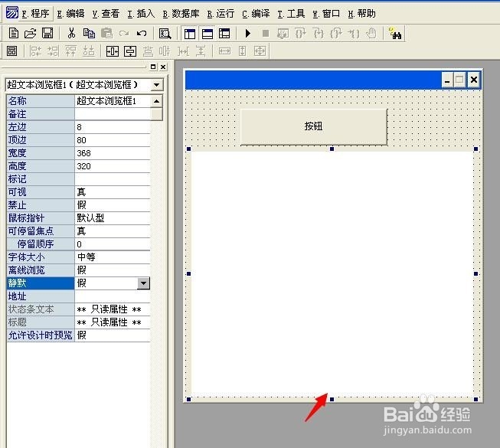
Task: Click the property list scroll-up arrow
Action: 156,101
